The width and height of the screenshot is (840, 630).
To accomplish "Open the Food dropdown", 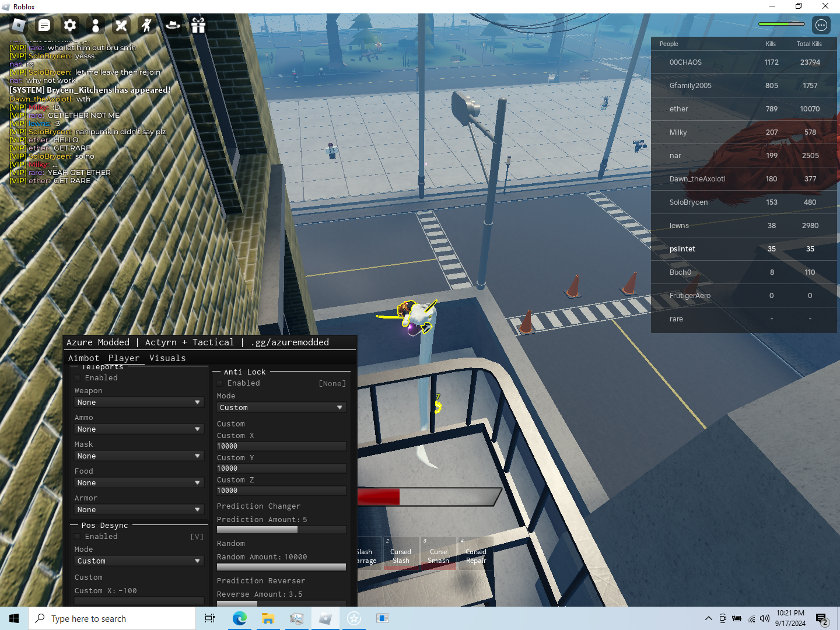I will point(139,483).
